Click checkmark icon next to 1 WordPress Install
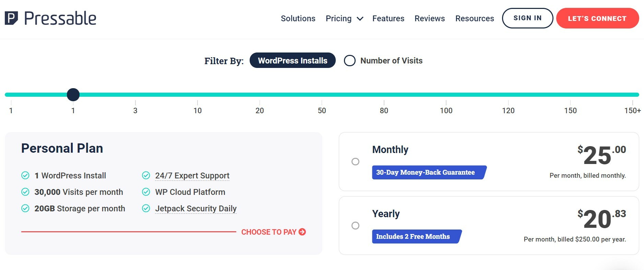Viewport: 644px width, 270px height. point(25,176)
